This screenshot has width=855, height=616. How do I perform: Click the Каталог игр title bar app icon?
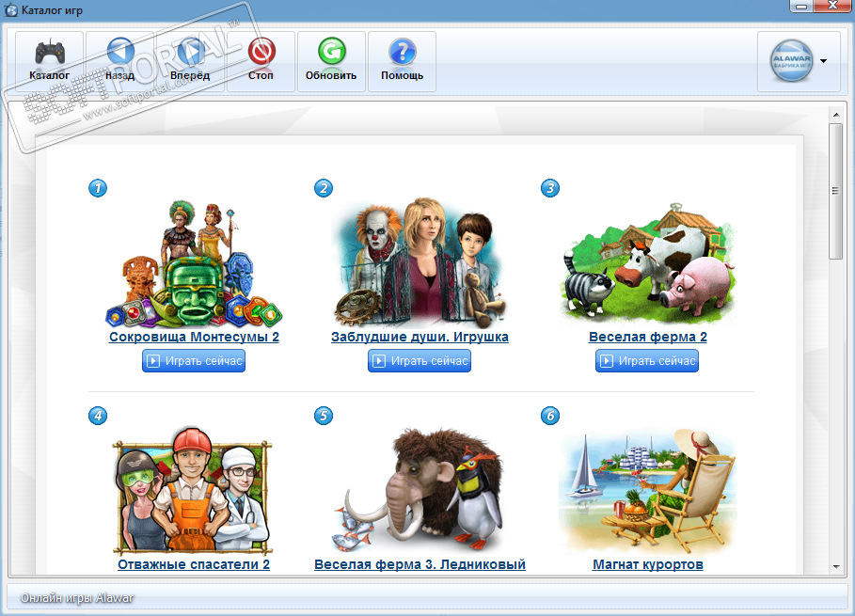pos(11,9)
